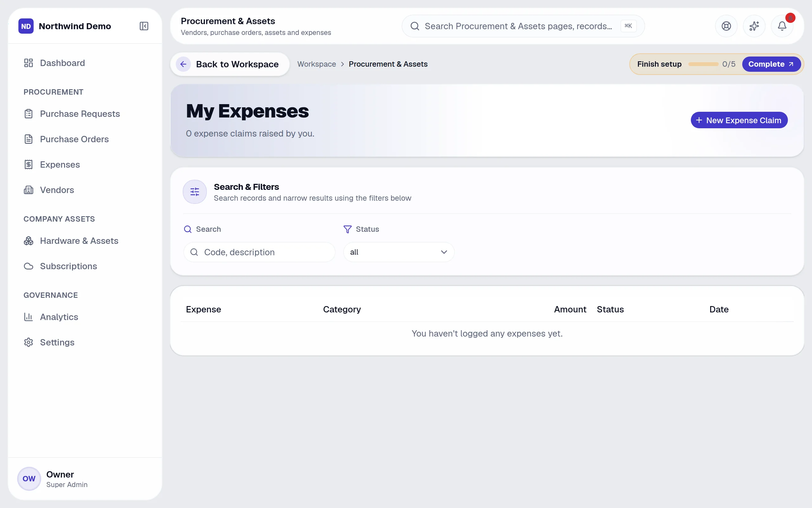Screen dimensions: 812x508
Task: Click the Dashboard grid icon
Action: (29, 63)
